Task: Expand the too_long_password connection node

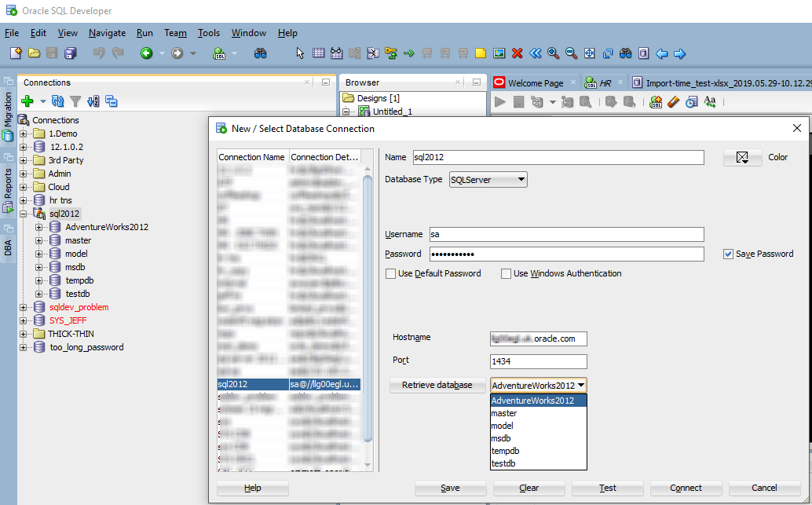Action: tap(24, 348)
